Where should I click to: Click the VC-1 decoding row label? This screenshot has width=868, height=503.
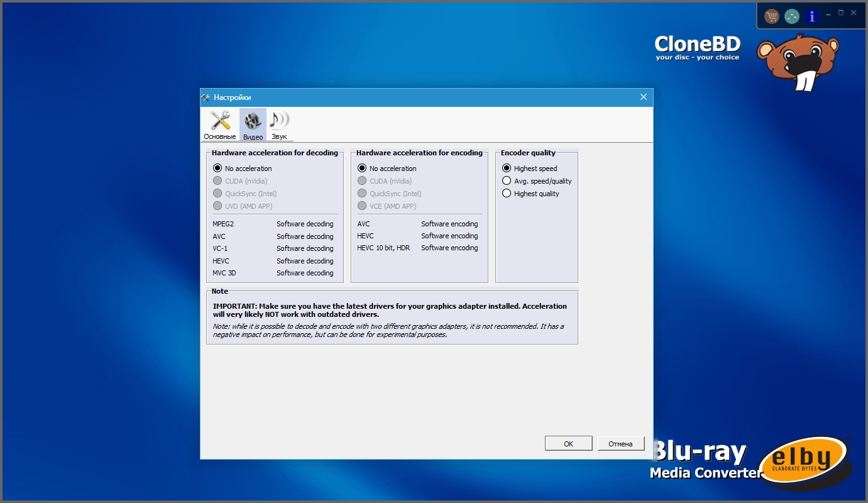point(220,248)
